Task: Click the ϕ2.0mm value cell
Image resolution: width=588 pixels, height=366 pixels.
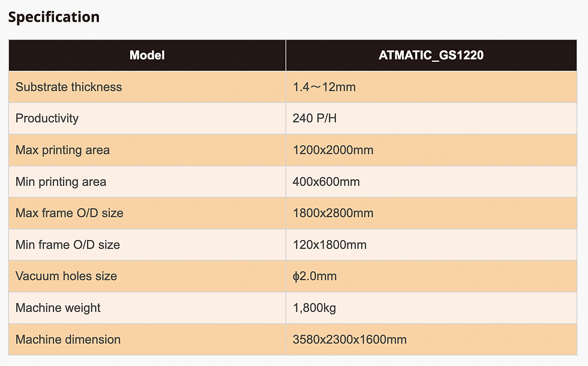Action: pos(314,276)
